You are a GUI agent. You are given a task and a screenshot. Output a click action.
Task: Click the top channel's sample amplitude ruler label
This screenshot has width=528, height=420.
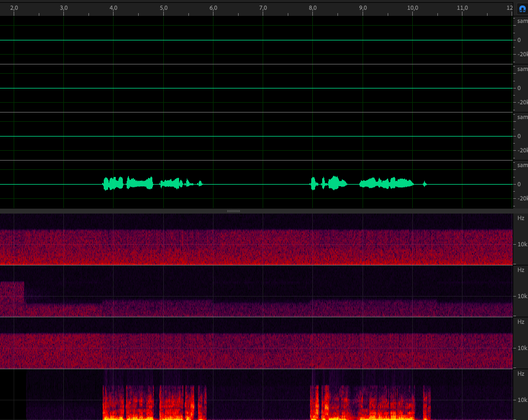point(522,21)
